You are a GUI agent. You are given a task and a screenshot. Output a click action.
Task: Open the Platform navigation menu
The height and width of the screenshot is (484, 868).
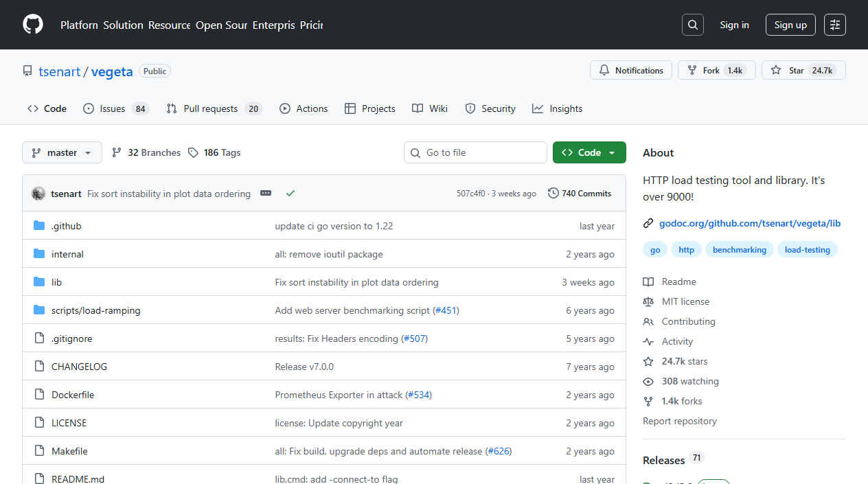click(79, 25)
